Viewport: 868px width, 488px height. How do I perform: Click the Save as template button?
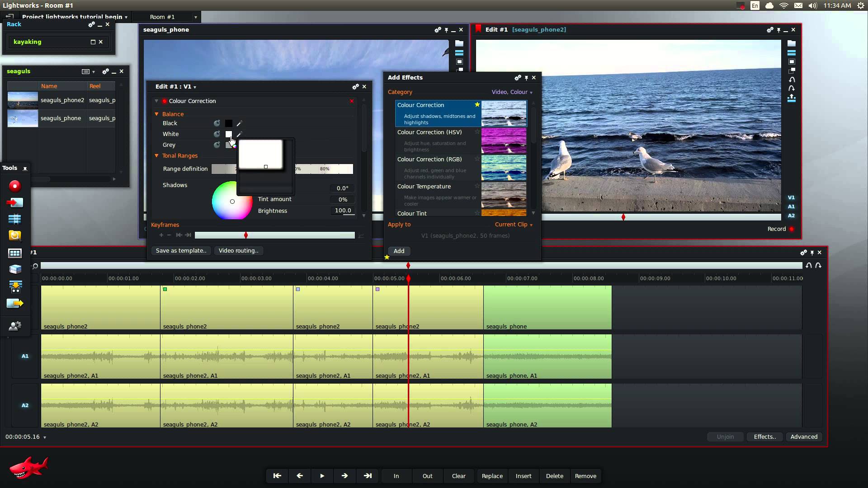181,250
